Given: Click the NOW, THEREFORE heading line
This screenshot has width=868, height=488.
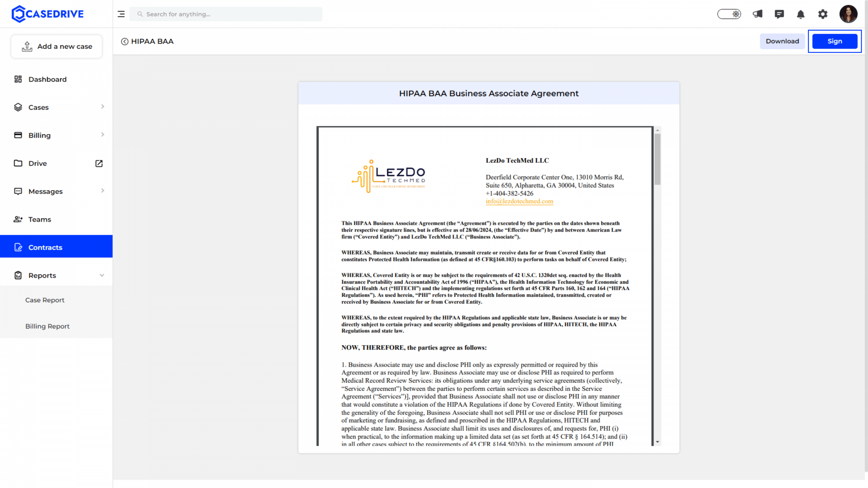Looking at the screenshot, I should tap(414, 347).
